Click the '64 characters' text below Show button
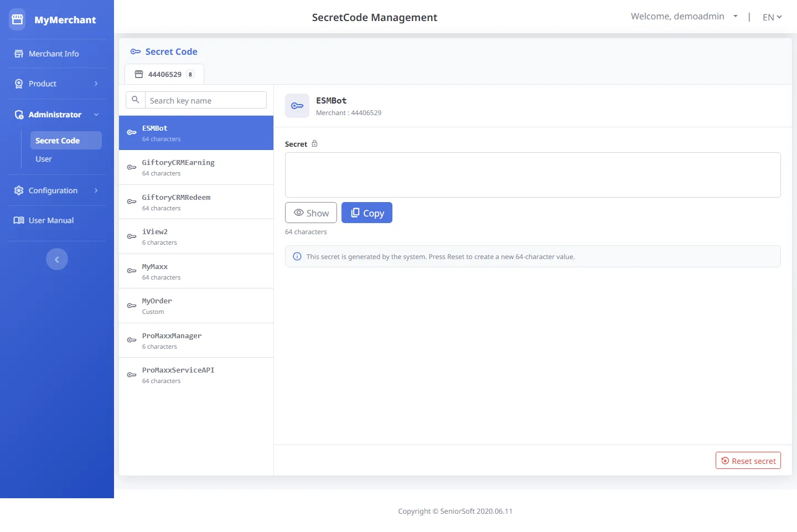 point(306,232)
